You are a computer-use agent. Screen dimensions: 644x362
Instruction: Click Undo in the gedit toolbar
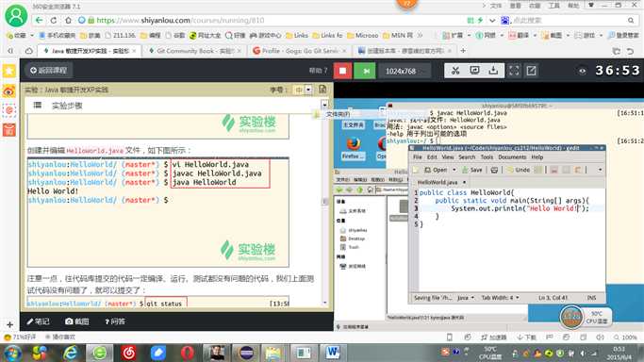pos(519,170)
